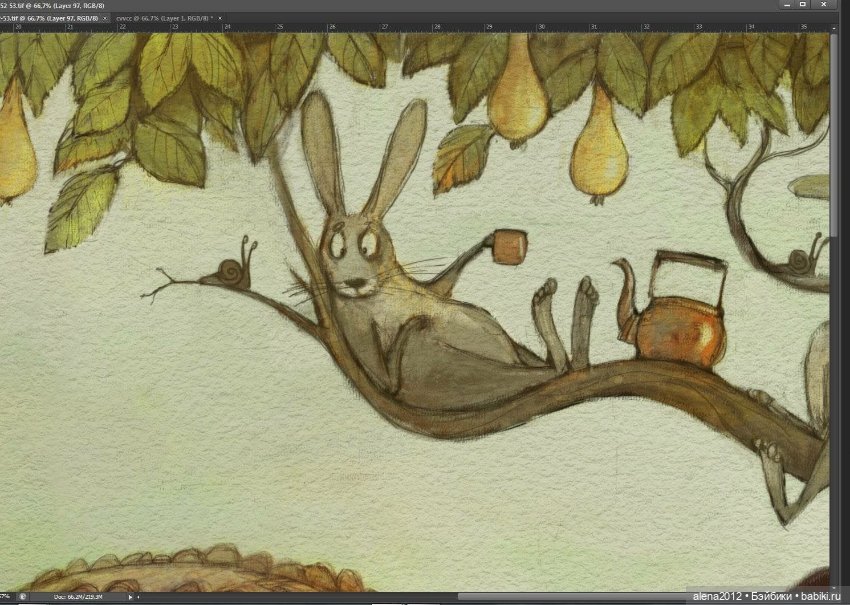Maximize the Photoshop window
Image resolution: width=850 pixels, height=605 pixels.
pos(803,5)
